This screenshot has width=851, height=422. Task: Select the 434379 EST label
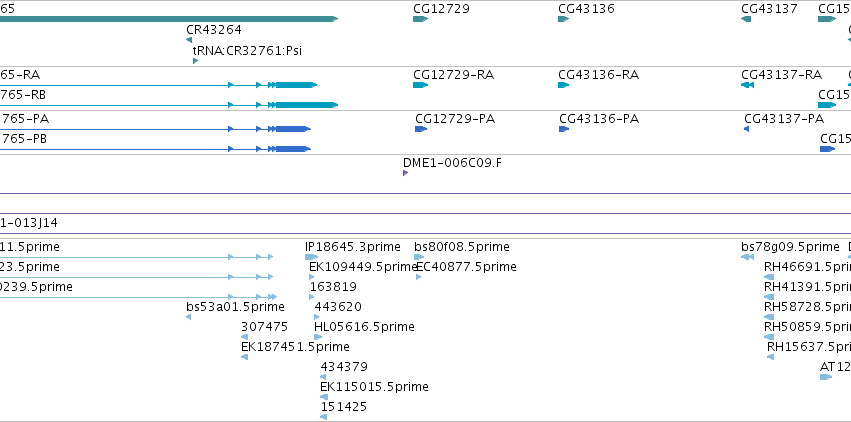click(x=344, y=367)
